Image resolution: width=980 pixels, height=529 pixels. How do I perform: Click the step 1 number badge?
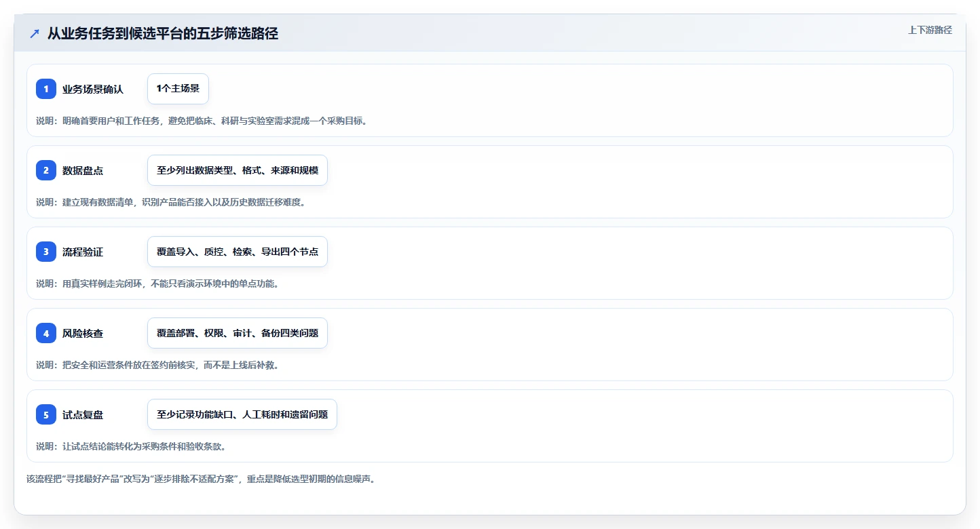(46, 89)
